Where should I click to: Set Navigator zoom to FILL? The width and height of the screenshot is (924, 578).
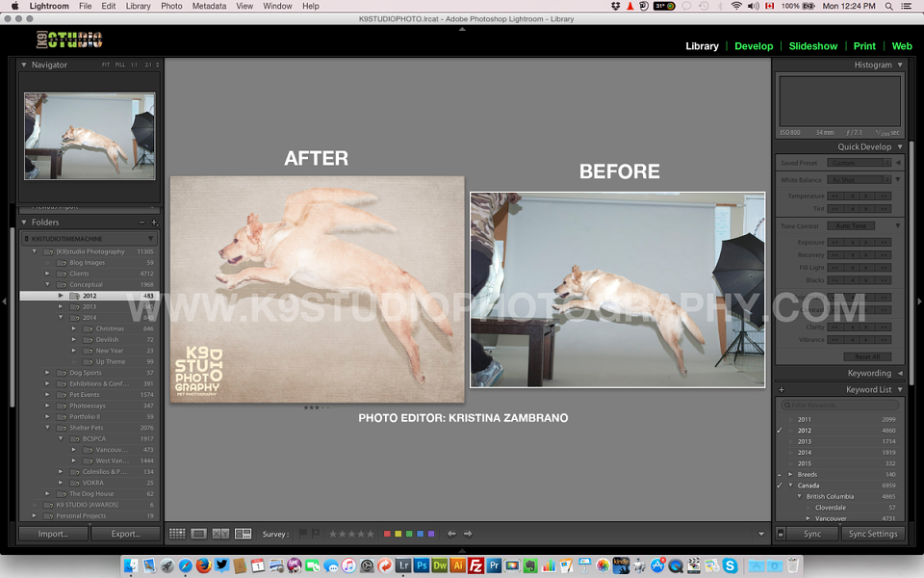tap(120, 65)
